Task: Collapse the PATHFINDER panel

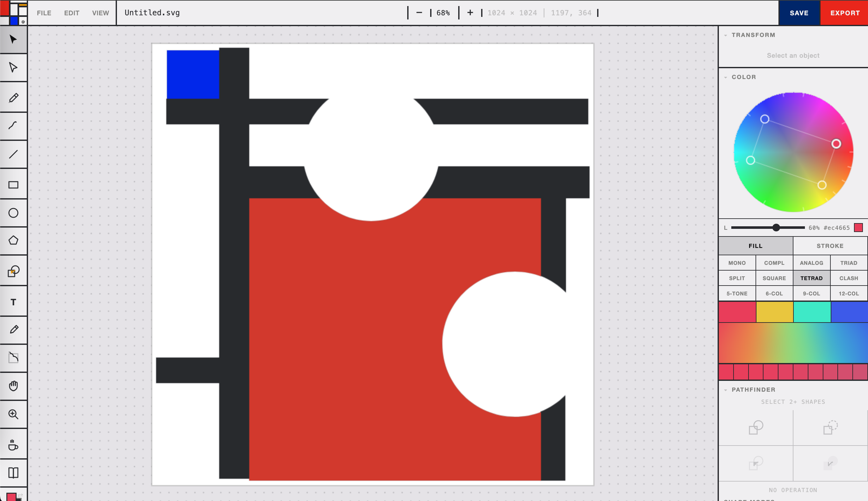Action: pyautogui.click(x=727, y=389)
